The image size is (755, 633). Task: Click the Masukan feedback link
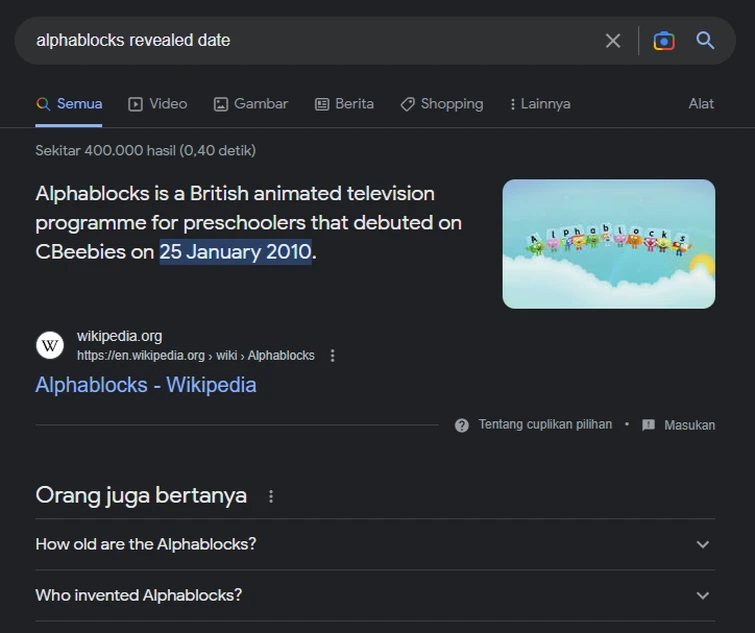coord(690,425)
